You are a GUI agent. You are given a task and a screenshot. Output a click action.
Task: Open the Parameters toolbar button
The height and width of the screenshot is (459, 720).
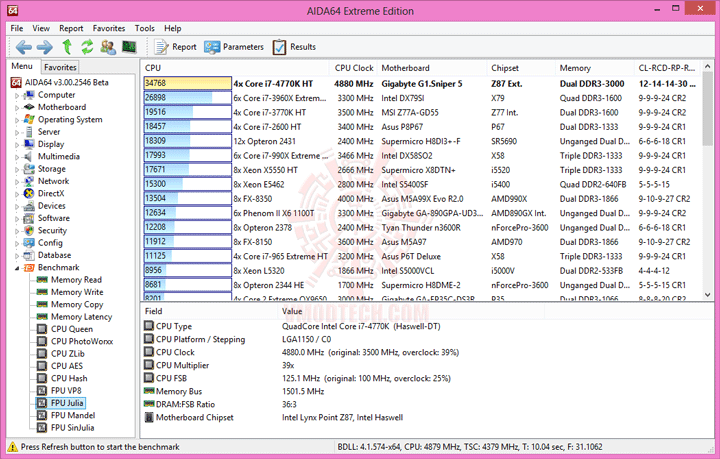click(234, 47)
